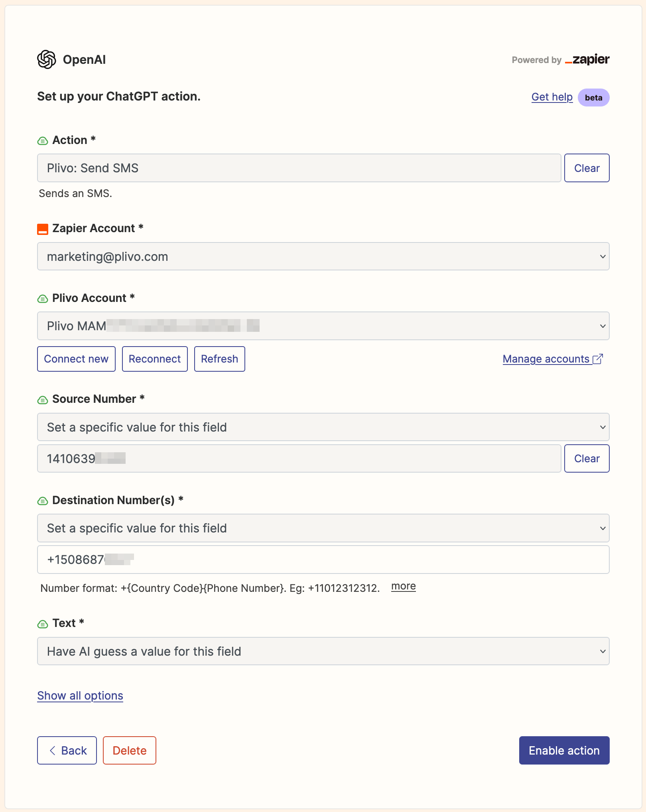Viewport: 646px width, 812px height.
Task: Click Show all options
Action: pyautogui.click(x=80, y=696)
